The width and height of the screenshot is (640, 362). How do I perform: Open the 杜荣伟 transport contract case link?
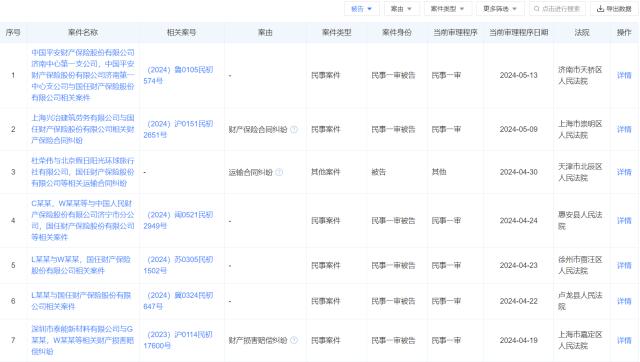coord(83,172)
